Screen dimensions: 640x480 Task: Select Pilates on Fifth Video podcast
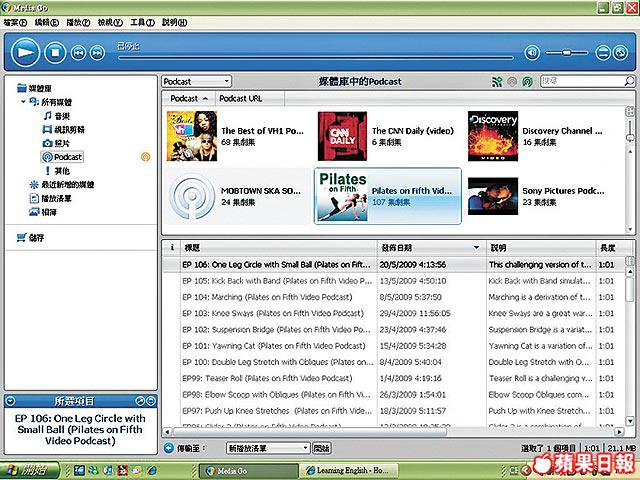pos(388,196)
